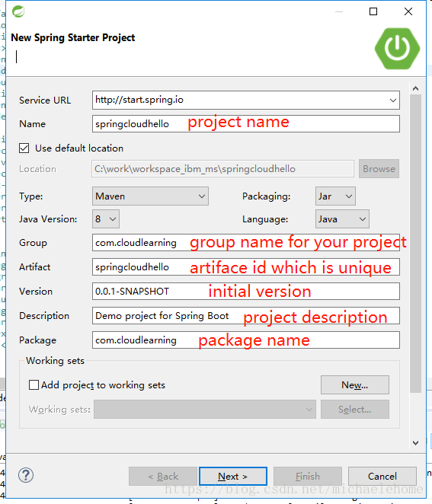Open the Language dropdown showing Java
Viewport: 432px width, 504px height.
pos(342,219)
